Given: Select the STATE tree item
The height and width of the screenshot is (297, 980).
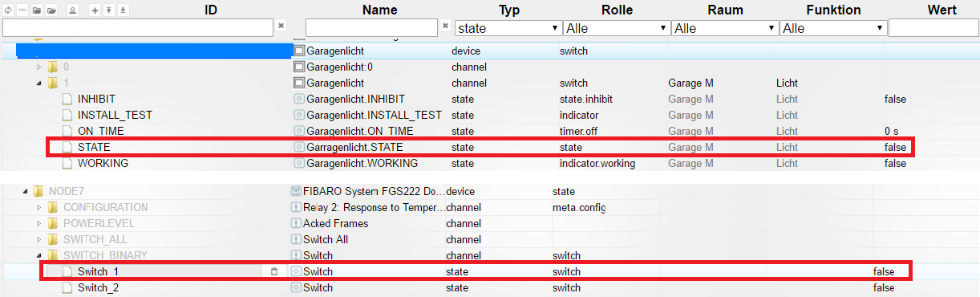Looking at the screenshot, I should pos(94,147).
